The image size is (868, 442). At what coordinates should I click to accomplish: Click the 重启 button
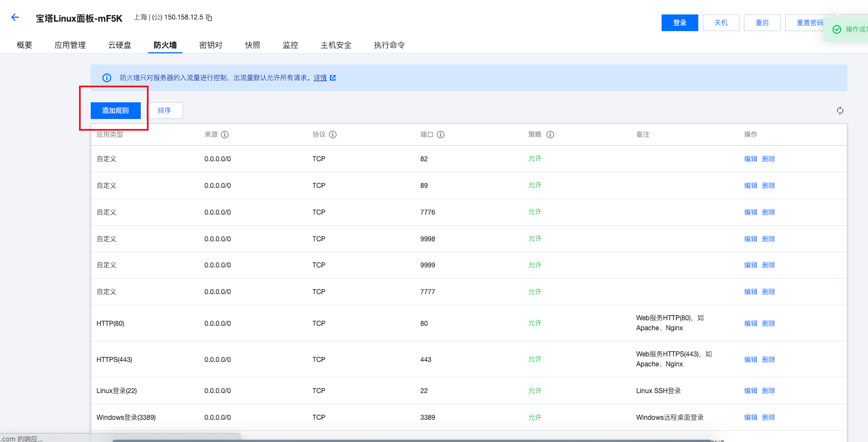[x=762, y=23]
